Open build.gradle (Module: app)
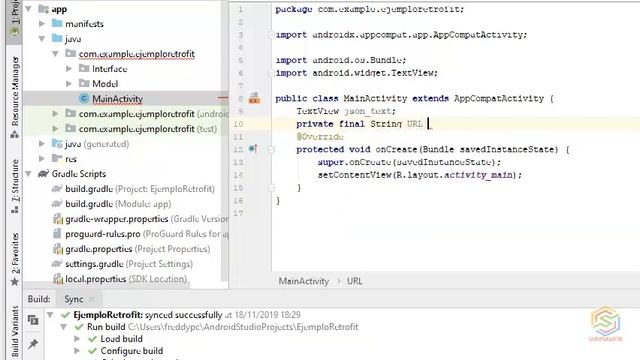The height and width of the screenshot is (360, 640). [x=118, y=204]
